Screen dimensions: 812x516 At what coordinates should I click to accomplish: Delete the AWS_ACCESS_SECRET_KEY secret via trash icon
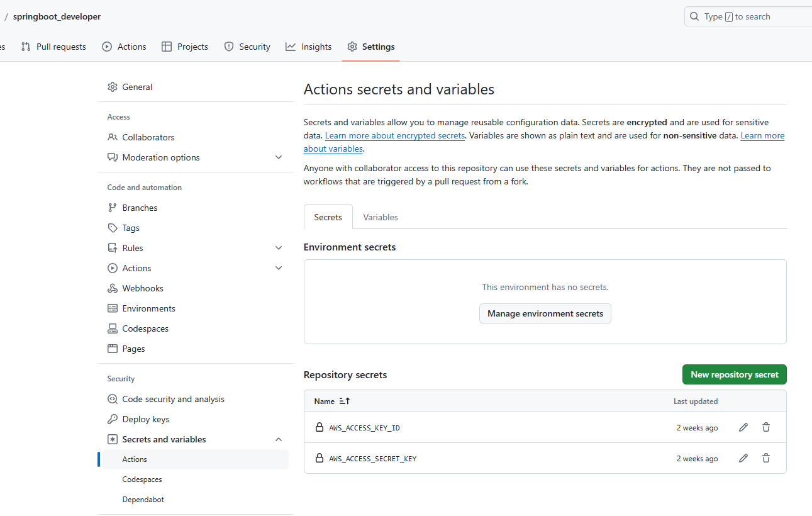coord(766,458)
